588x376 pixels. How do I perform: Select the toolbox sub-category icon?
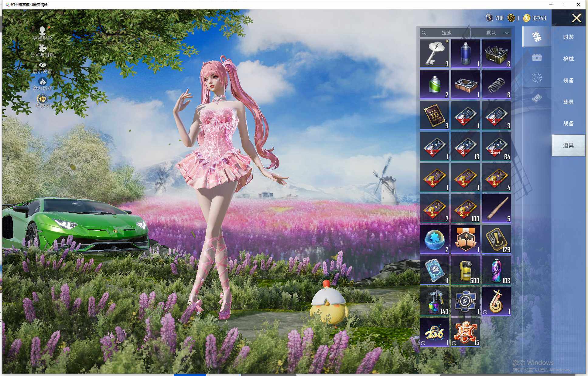537,57
